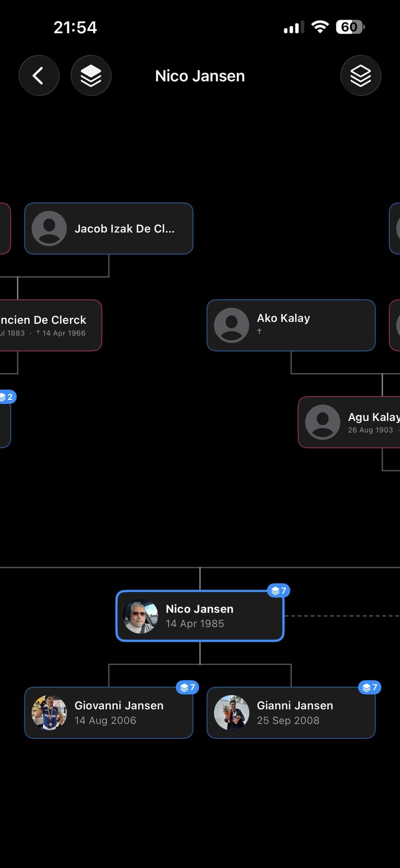Viewport: 400px width, 868px height.
Task: Select Agu Kalay placeholder avatar
Action: tap(322, 422)
